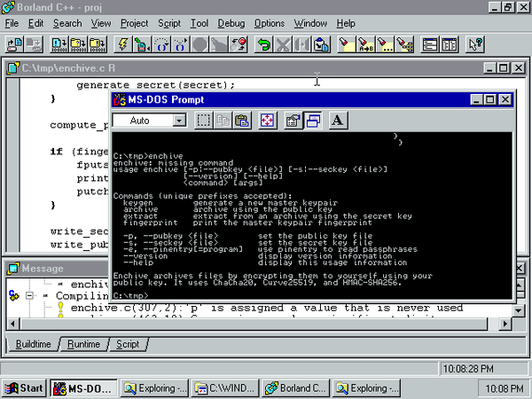Select the Borland C... taskbar button
Image resolution: width=532 pixels, height=399 pixels.
pos(295,388)
